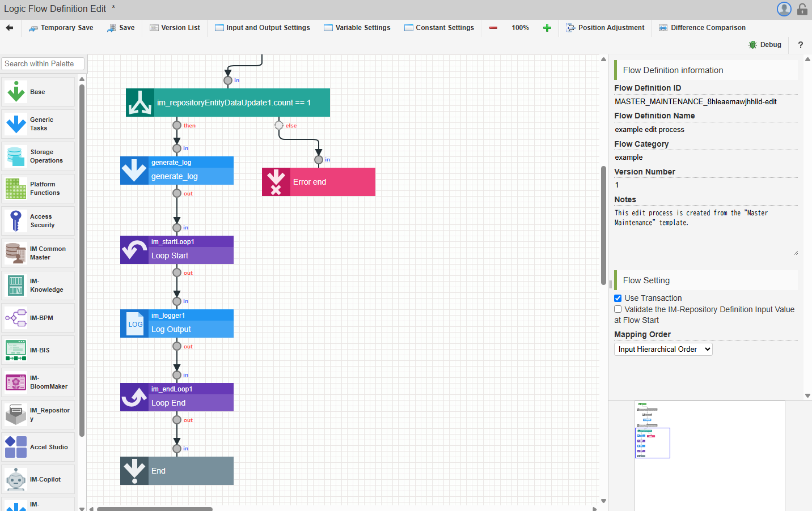The width and height of the screenshot is (812, 511).
Task: Open Input and Output Settings
Action: coord(263,28)
